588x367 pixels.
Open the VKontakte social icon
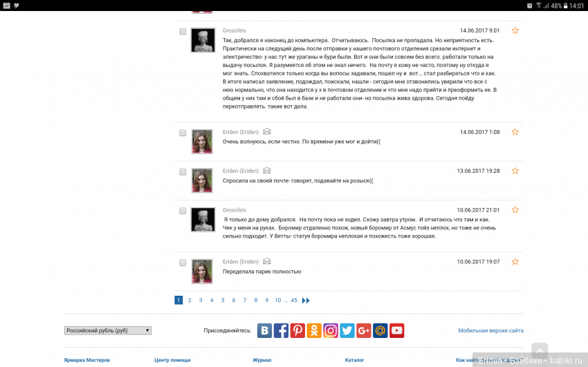(x=264, y=330)
